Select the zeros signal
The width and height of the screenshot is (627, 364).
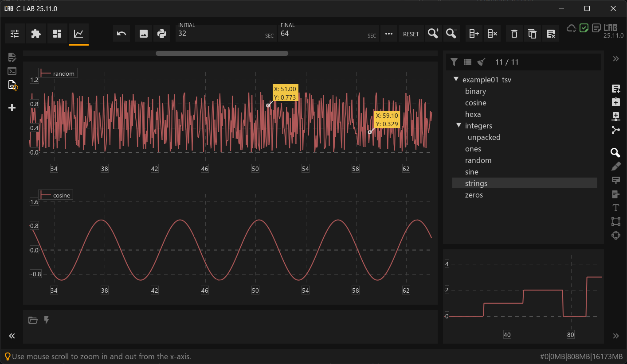474,195
